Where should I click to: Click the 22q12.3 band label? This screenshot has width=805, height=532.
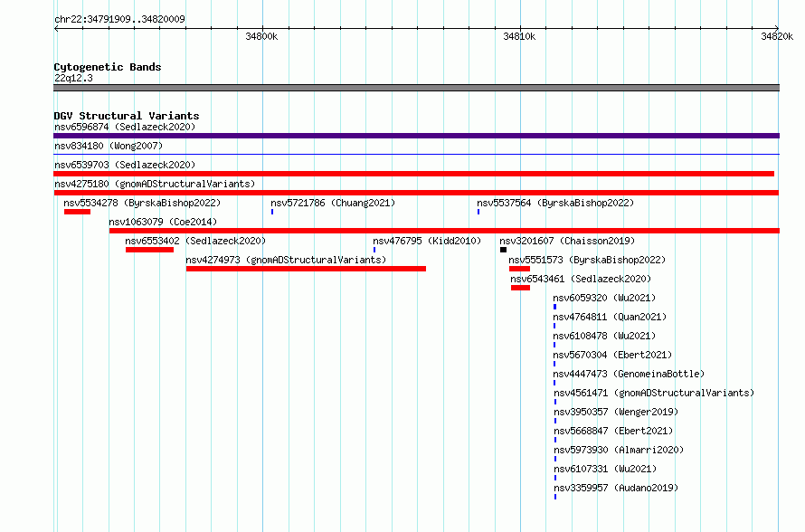coord(73,78)
